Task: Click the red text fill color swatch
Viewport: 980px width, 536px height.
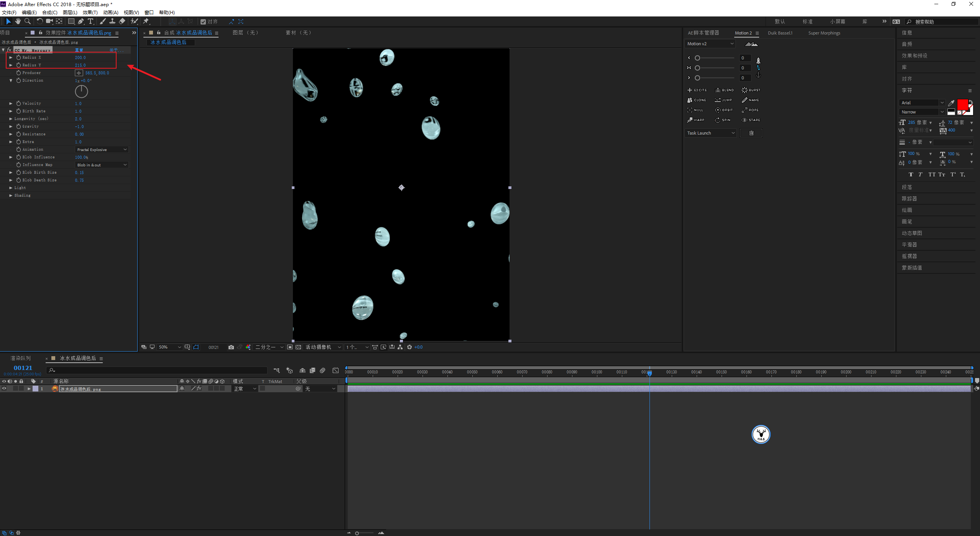Action: [x=962, y=104]
